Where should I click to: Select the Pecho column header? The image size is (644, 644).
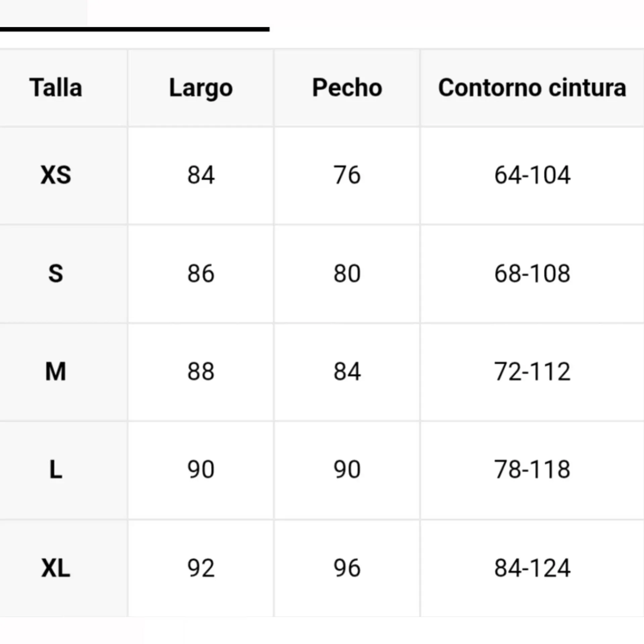point(347,88)
